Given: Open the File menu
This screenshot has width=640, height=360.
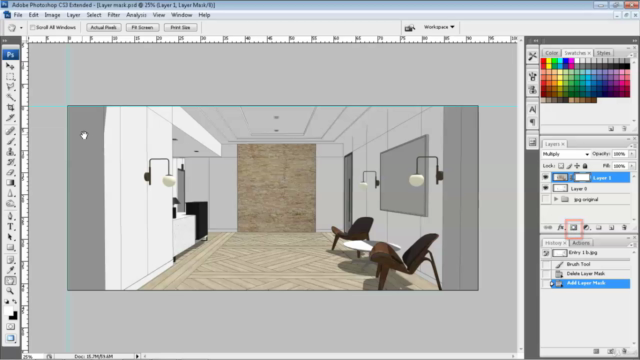Looking at the screenshot, I should pos(18,15).
